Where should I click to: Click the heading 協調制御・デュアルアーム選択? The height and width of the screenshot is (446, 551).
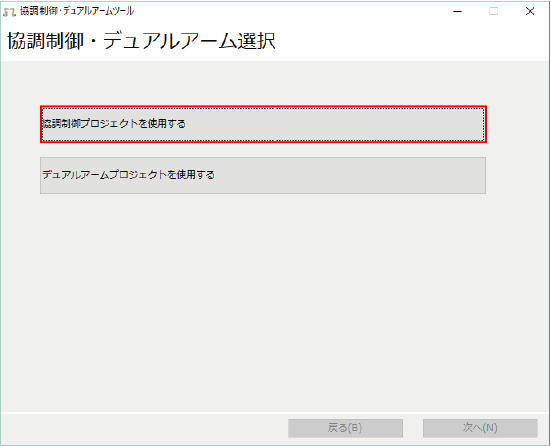click(141, 41)
